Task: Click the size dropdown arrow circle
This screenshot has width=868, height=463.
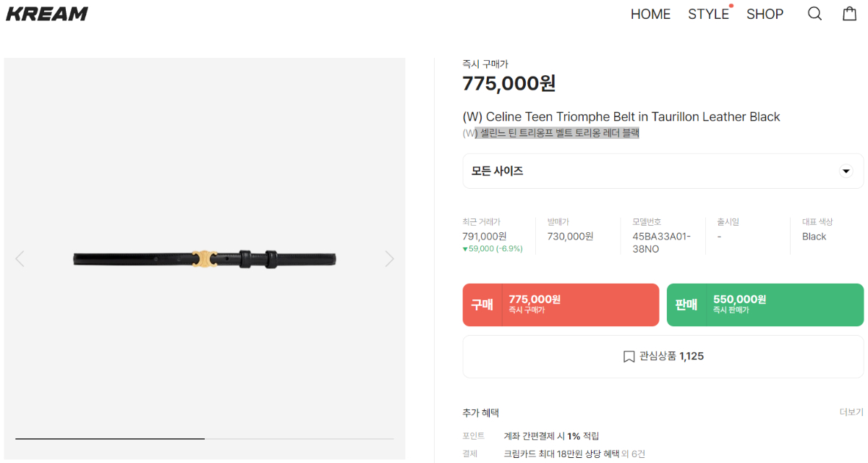Action: pos(845,171)
